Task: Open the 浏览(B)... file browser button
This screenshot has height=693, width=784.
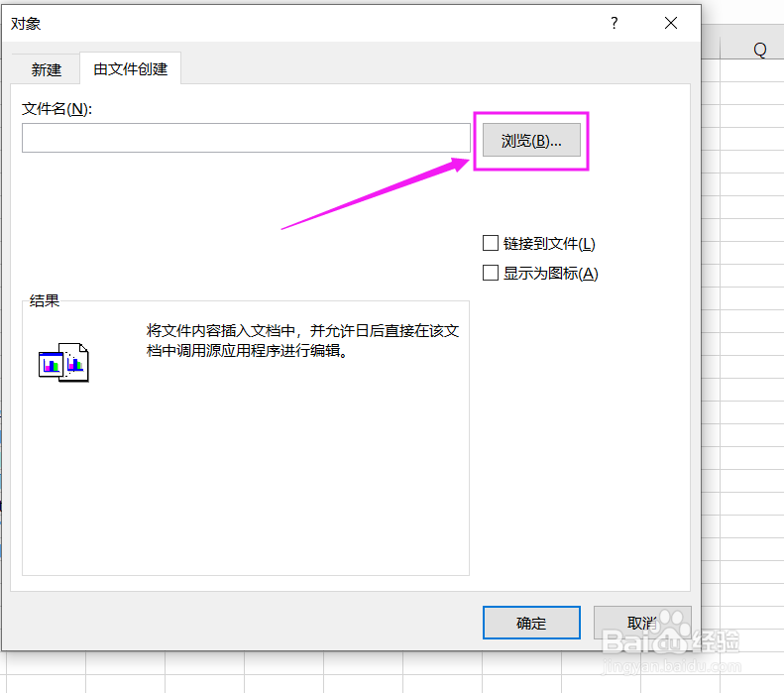Action: coord(531,141)
